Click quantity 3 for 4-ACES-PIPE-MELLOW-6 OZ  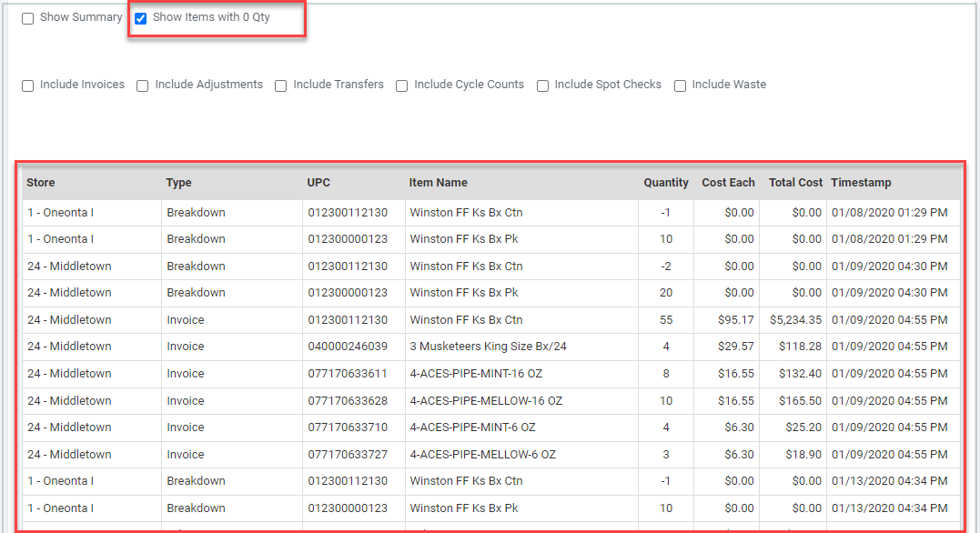pyautogui.click(x=666, y=454)
